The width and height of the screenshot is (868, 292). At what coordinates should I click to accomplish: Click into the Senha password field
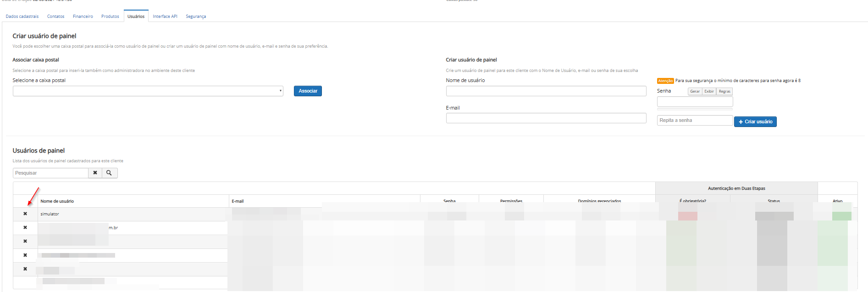pyautogui.click(x=695, y=102)
